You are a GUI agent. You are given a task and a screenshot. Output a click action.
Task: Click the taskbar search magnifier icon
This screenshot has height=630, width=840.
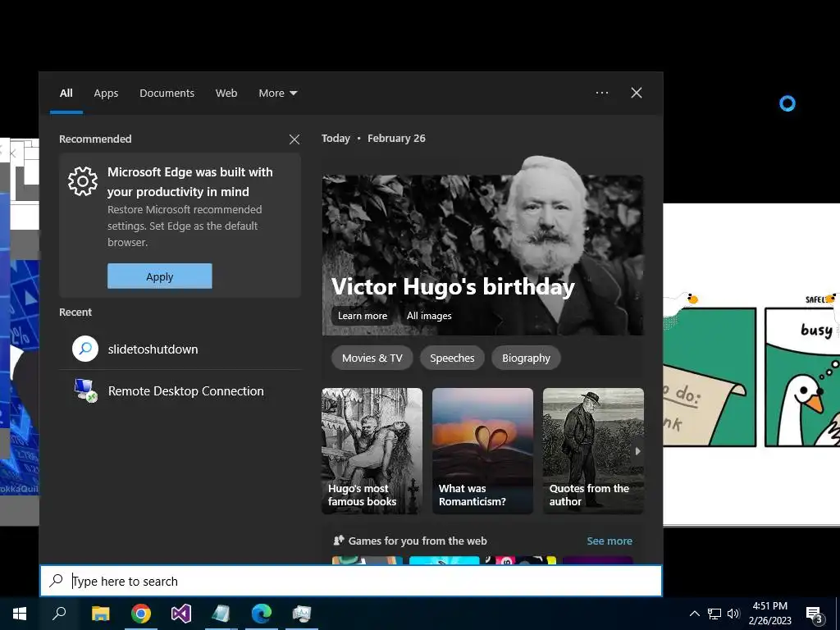point(59,614)
